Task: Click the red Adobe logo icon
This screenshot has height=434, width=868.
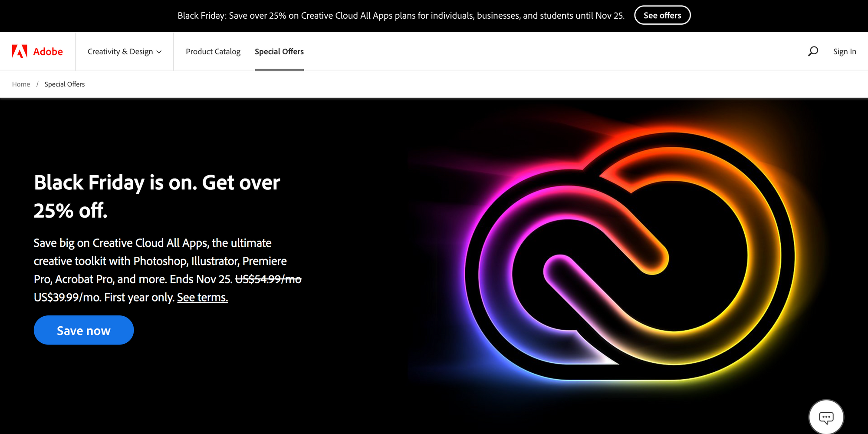Action: click(x=20, y=51)
